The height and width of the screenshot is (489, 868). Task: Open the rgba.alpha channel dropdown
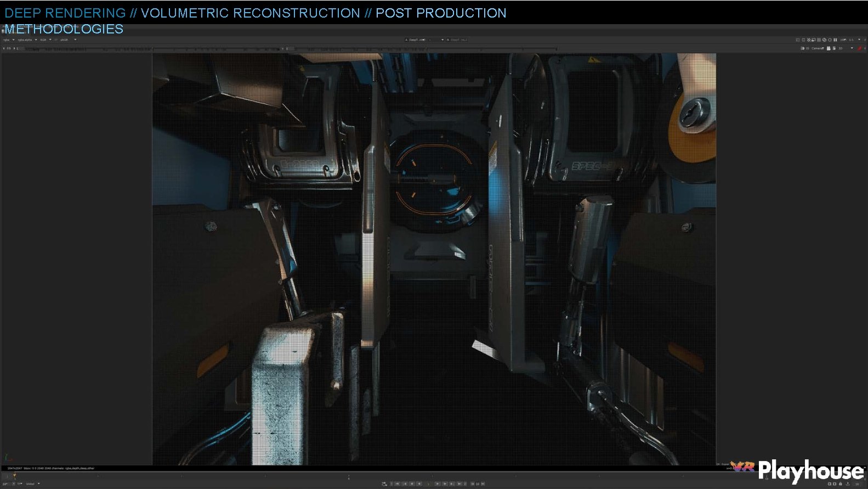[27, 40]
